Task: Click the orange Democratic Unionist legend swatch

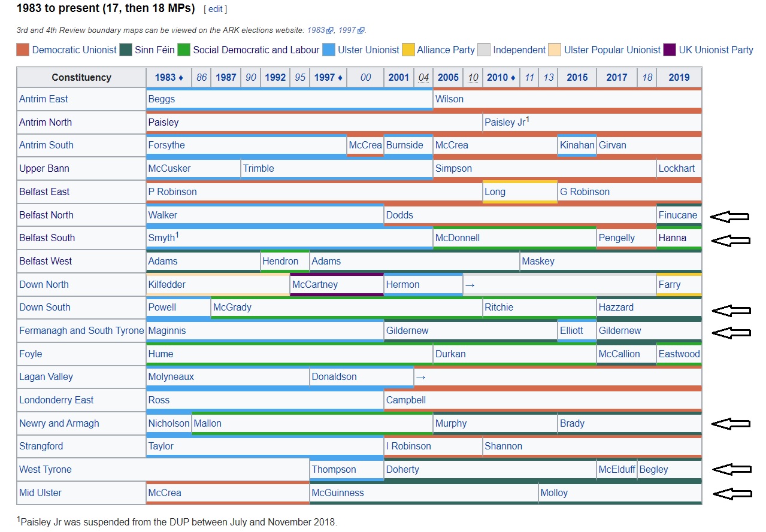Action: (x=23, y=50)
